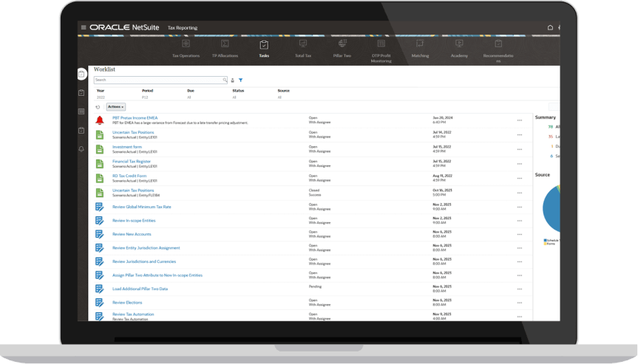Click the blue Source pie chart slice
This screenshot has height=364, width=638.
point(551,210)
